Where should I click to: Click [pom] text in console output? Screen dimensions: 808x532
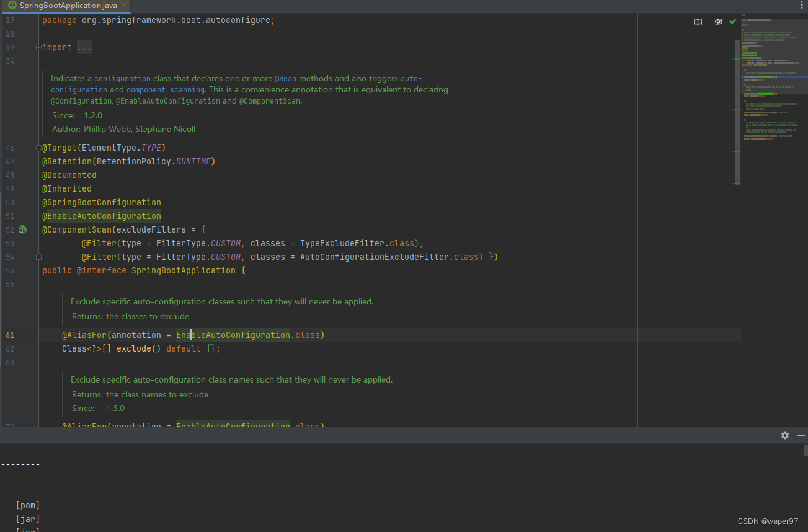28,505
